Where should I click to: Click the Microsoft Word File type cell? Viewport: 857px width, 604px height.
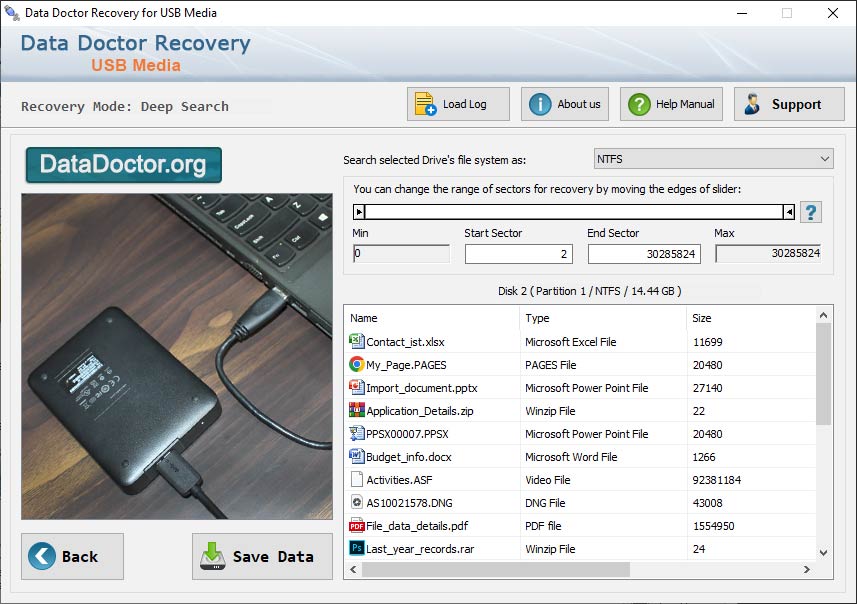[571, 457]
